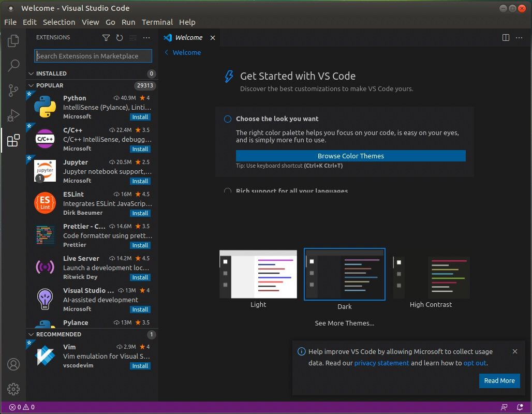Install the Python extension

[140, 117]
